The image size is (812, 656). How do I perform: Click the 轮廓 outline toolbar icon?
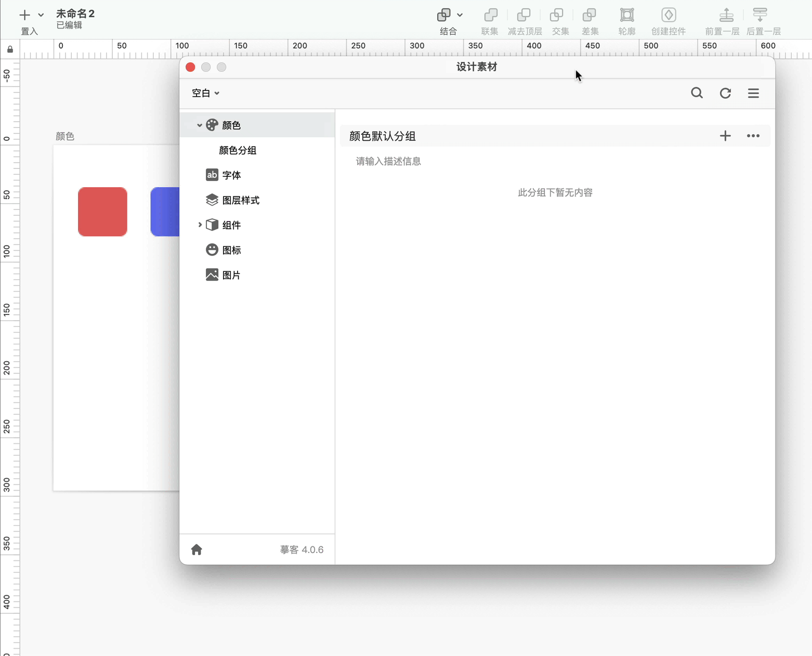pos(627,15)
